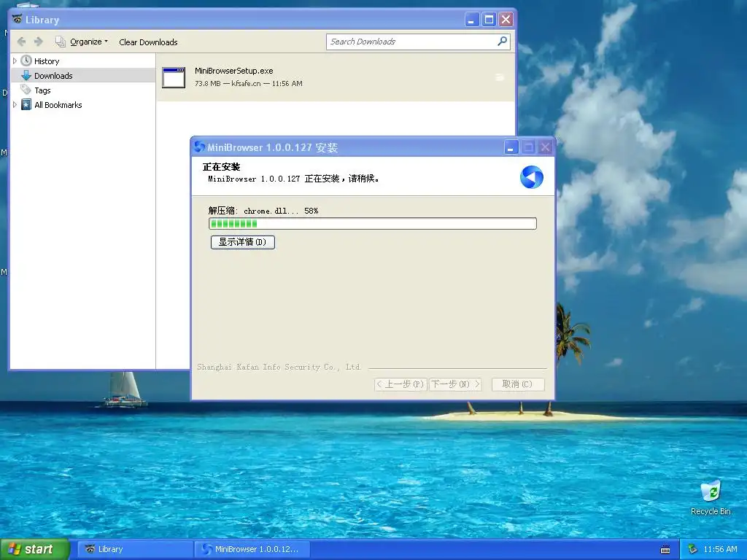Select the MiniBrowserSetup.exe download entry name
Image resolution: width=747 pixels, height=560 pixels.
click(x=234, y=71)
